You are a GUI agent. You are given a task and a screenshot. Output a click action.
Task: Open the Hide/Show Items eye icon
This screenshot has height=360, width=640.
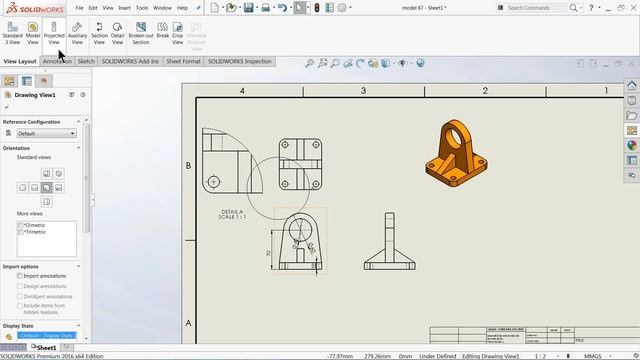click(x=402, y=63)
